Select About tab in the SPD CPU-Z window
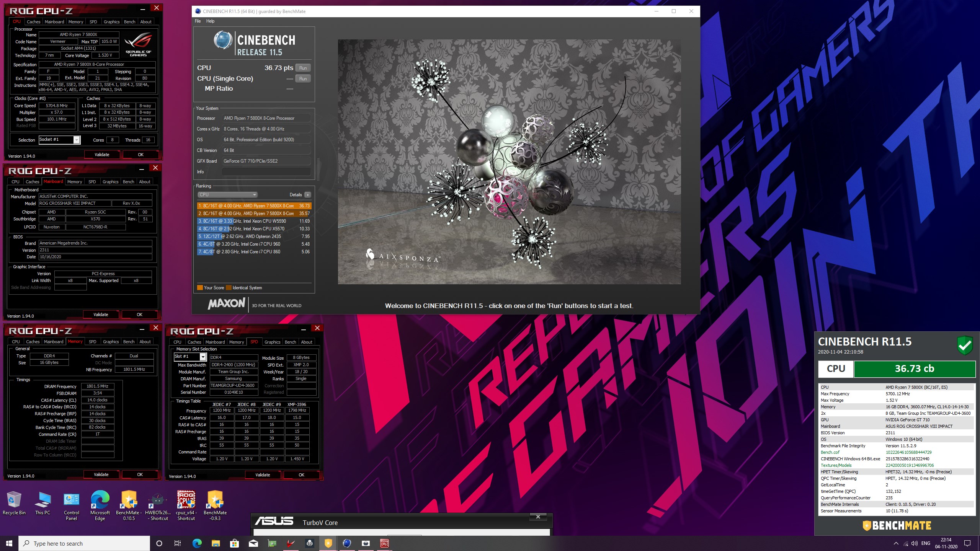This screenshot has width=980, height=551. [307, 342]
